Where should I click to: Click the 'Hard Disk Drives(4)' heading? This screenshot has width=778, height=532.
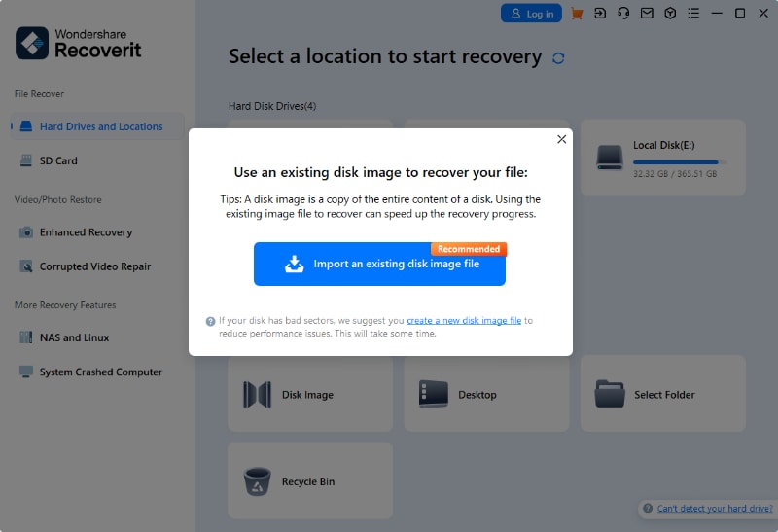click(x=272, y=106)
